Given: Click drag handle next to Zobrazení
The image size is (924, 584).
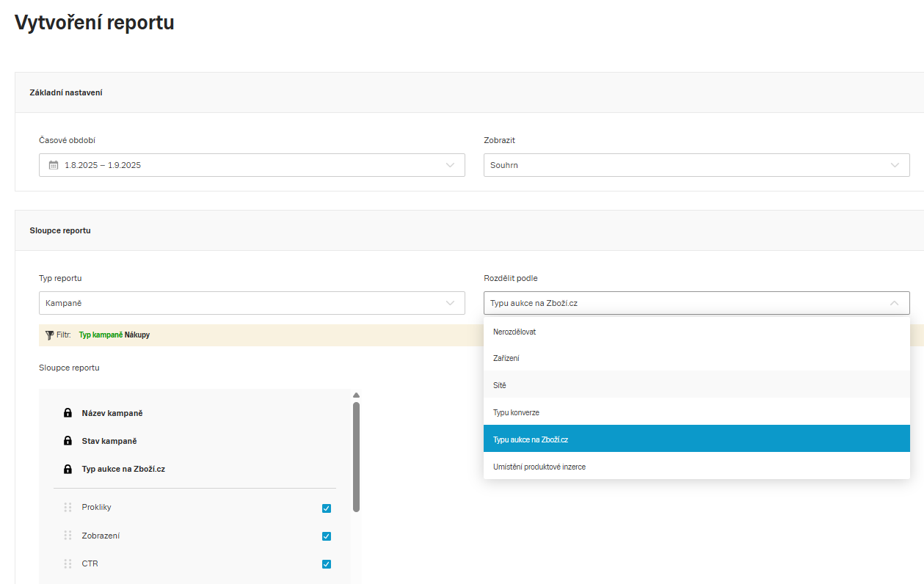Looking at the screenshot, I should 68,536.
